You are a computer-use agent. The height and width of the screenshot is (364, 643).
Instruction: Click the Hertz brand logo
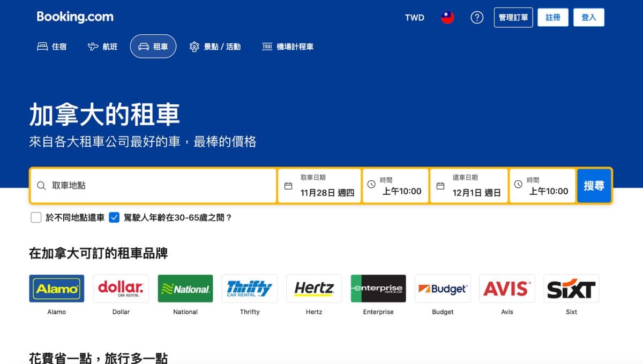click(x=314, y=289)
